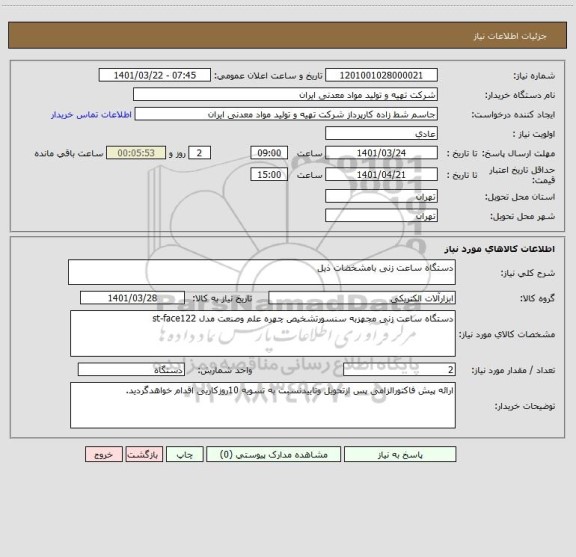Screen dimensions: 576x557
Task: Click the بازگشت back button
Action: tap(144, 454)
